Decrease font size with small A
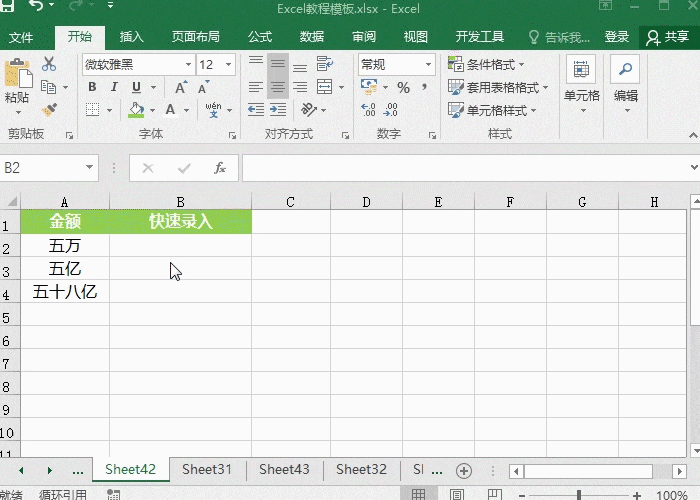Viewport: 700px width, 500px height. click(203, 87)
